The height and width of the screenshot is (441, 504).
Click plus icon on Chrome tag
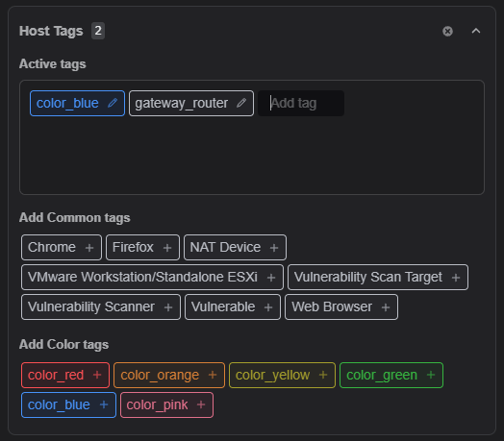89,248
